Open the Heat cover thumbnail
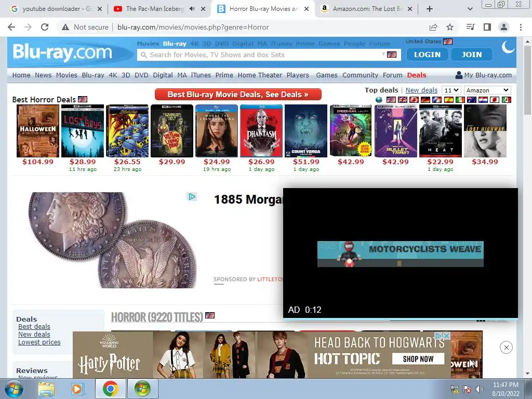 [x=441, y=131]
